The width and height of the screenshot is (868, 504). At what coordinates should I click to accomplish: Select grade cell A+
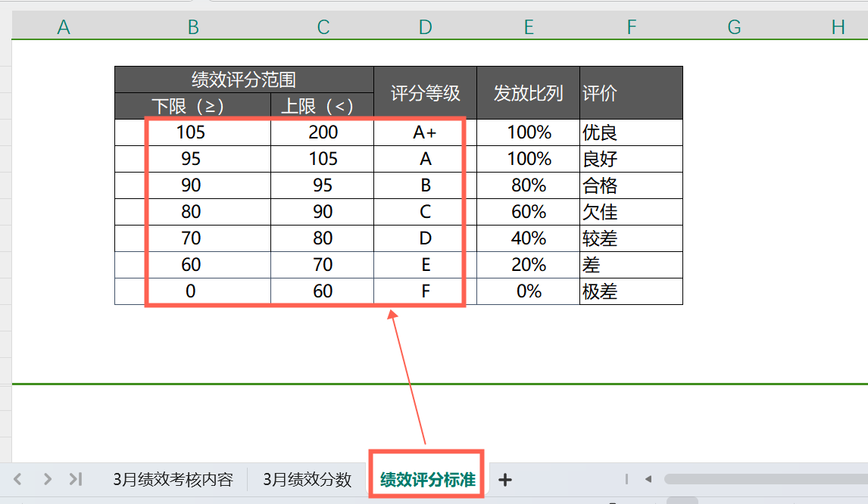pyautogui.click(x=425, y=132)
